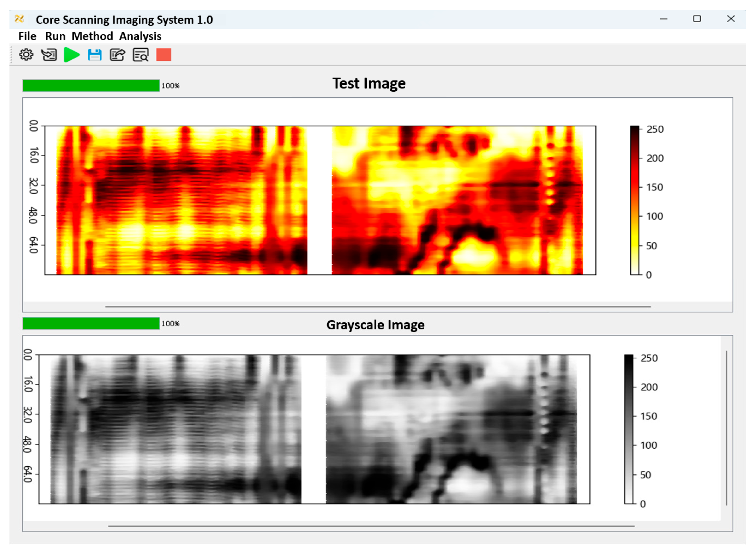This screenshot has width=756, height=556.
Task: Open the Analysis menu
Action: 140,36
